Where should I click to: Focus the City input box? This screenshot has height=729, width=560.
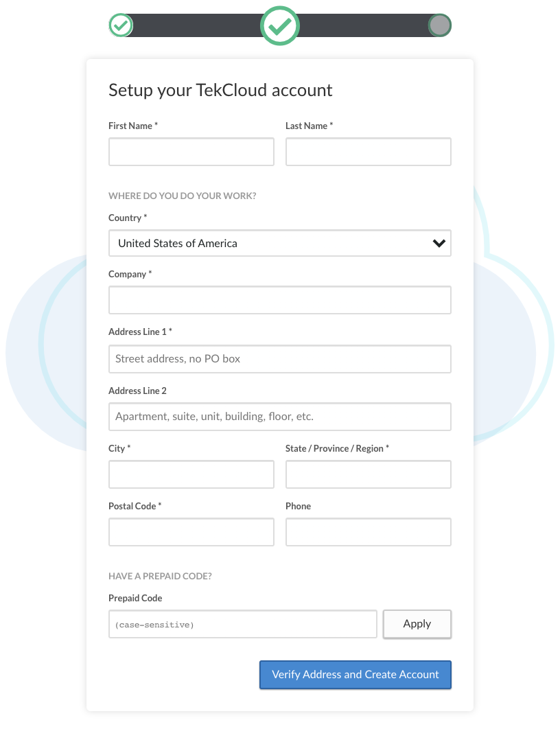pos(191,474)
